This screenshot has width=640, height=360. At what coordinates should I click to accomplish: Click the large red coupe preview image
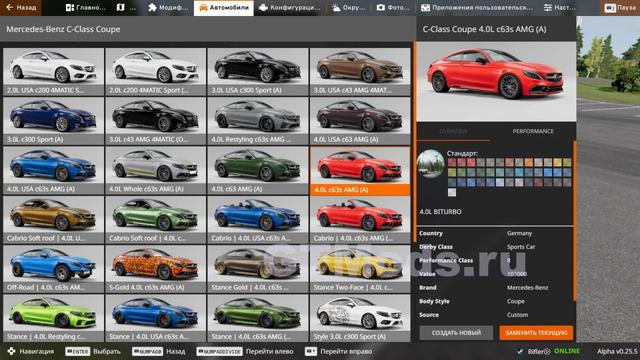[496, 81]
